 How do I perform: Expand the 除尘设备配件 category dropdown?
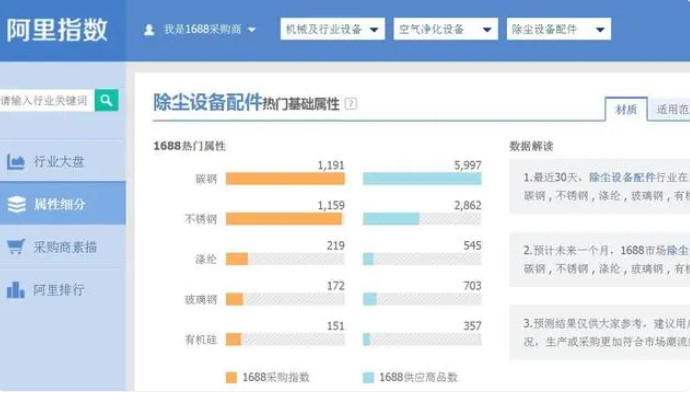(559, 29)
